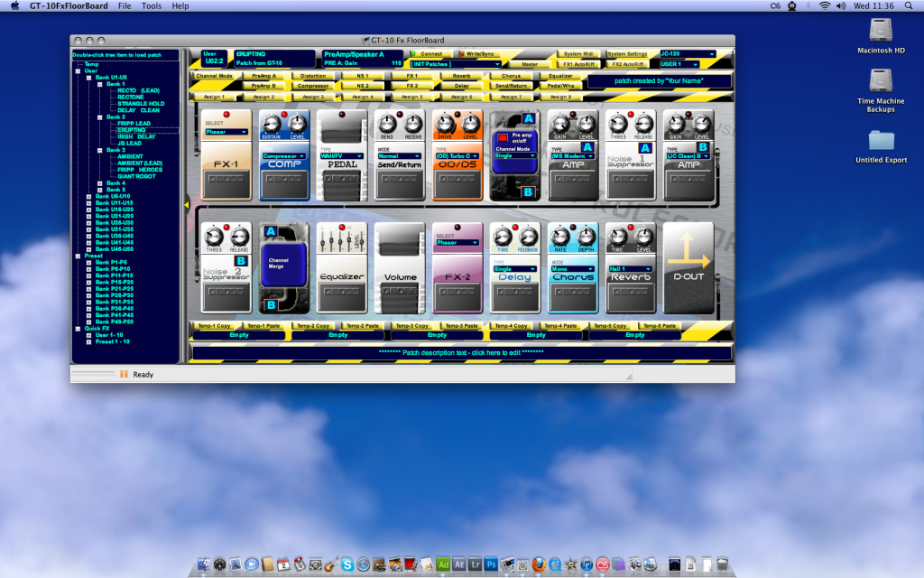The width and height of the screenshot is (924, 578).
Task: Toggle the OD/DS pedal power LED
Action: pyautogui.click(x=457, y=115)
